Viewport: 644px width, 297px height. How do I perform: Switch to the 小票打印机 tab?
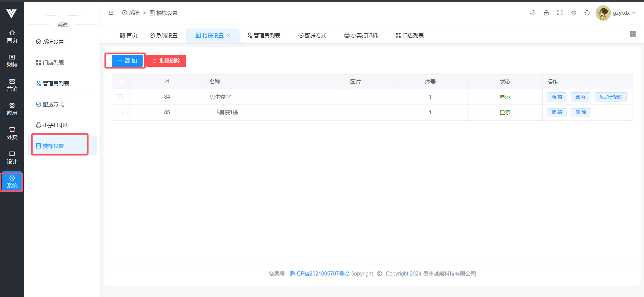(x=361, y=35)
